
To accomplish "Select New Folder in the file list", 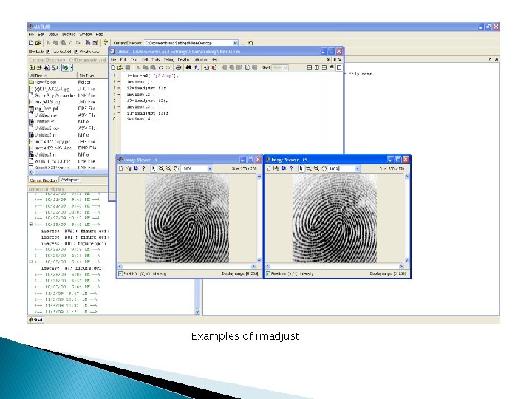I will point(45,82).
